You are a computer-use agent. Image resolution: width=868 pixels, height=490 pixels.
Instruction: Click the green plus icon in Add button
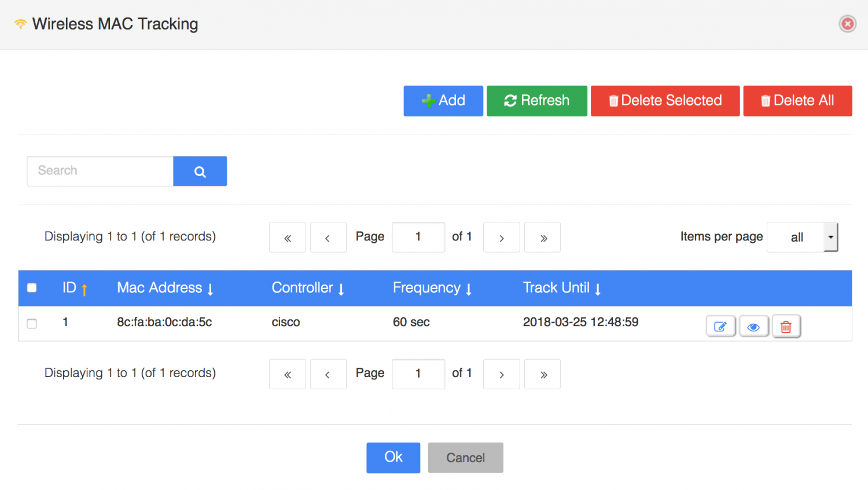428,100
